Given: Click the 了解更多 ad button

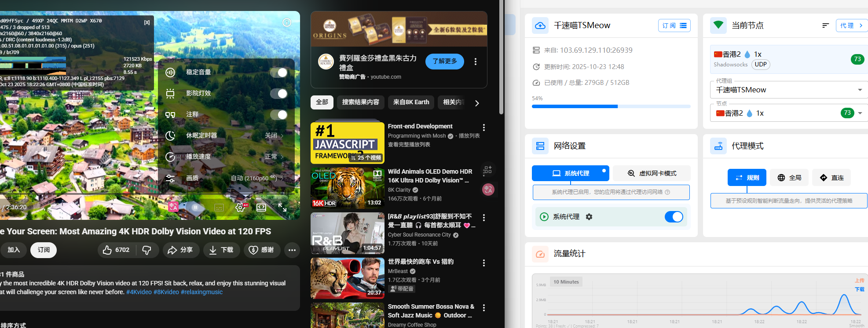Looking at the screenshot, I should (x=444, y=62).
